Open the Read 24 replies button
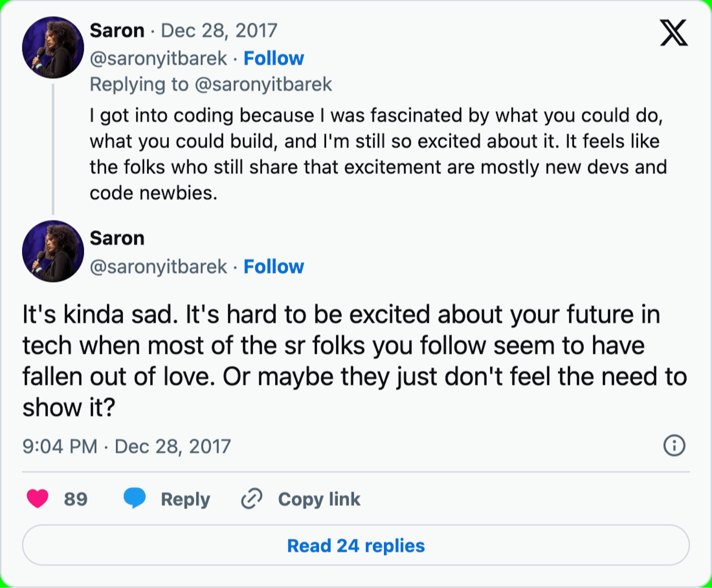The image size is (712, 588). click(x=356, y=546)
